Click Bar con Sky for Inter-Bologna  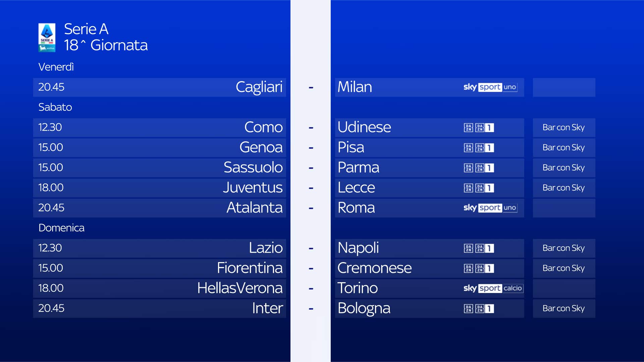coord(563,309)
